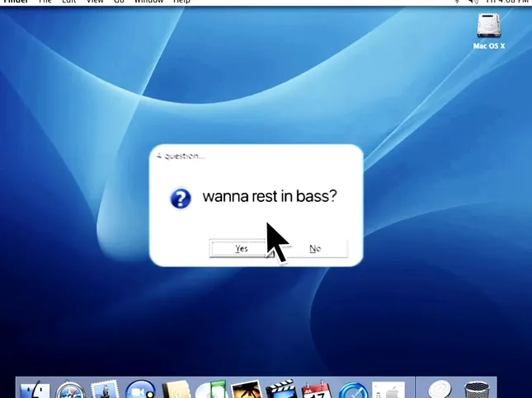Open iChat camera bubble icon in Dock
The height and width of the screenshot is (398, 532).
pos(140,390)
